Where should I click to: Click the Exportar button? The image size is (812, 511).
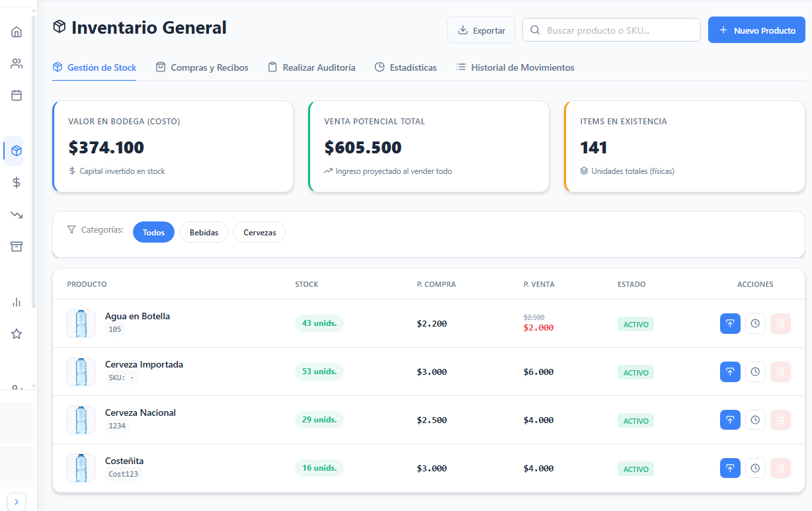point(481,30)
